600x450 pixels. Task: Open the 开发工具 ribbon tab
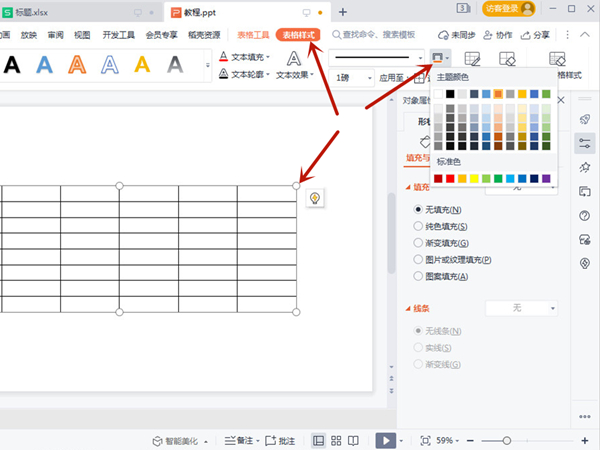coord(117,34)
